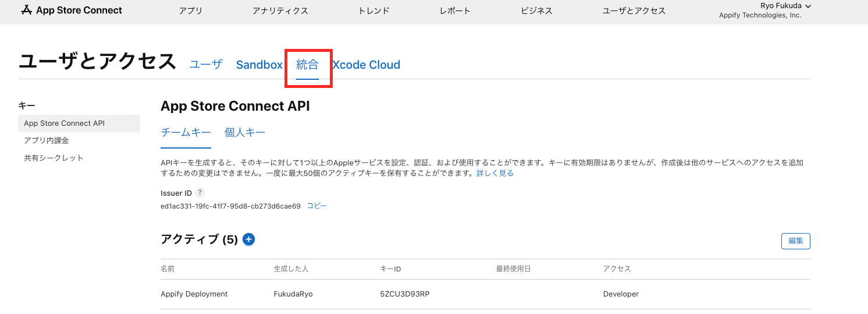Viewport: 868px width, 314px height.
Task: Click the Issuer ID question mark icon
Action: pos(200,193)
